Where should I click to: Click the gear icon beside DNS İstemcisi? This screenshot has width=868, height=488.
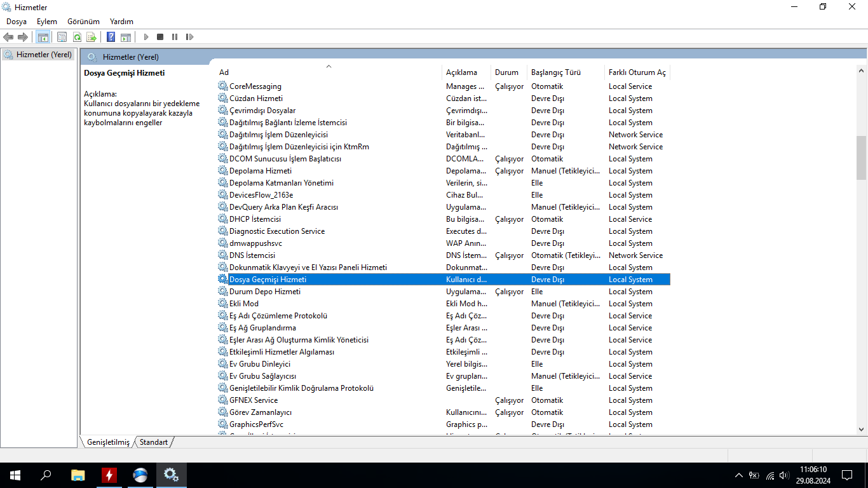click(x=223, y=255)
